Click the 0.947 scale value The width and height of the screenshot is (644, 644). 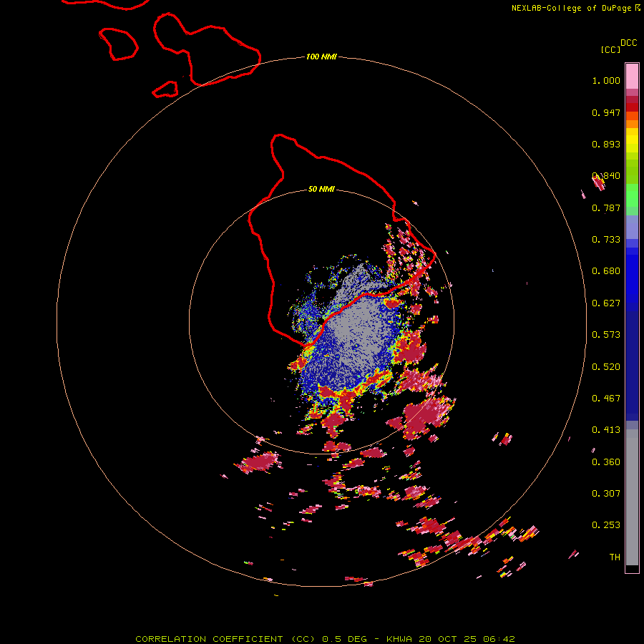click(606, 112)
